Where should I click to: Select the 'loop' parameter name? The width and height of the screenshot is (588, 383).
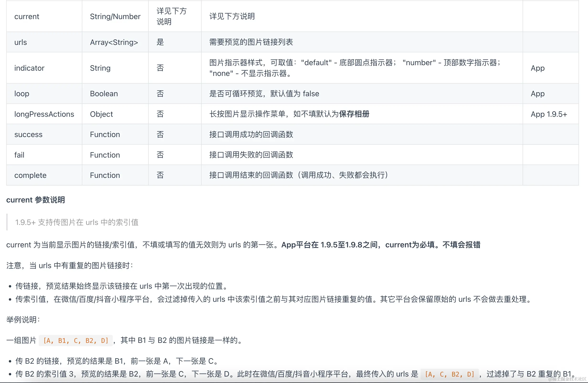[x=22, y=93]
